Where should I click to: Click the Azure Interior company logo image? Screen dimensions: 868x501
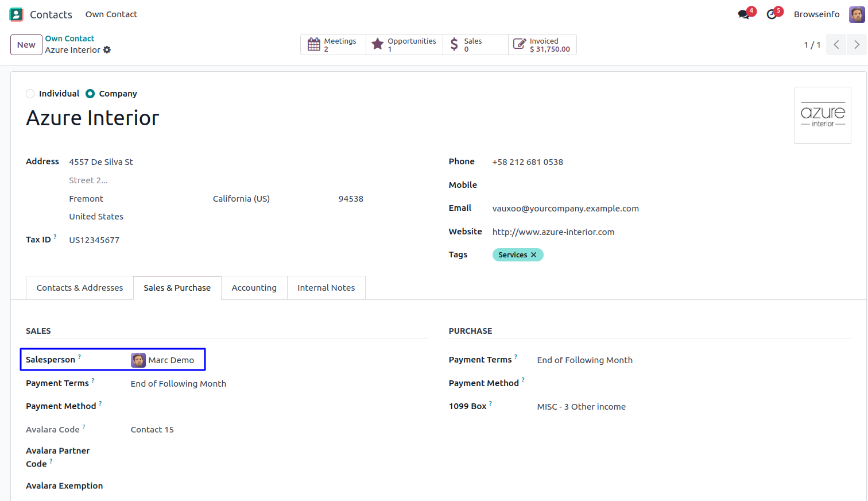click(x=823, y=115)
